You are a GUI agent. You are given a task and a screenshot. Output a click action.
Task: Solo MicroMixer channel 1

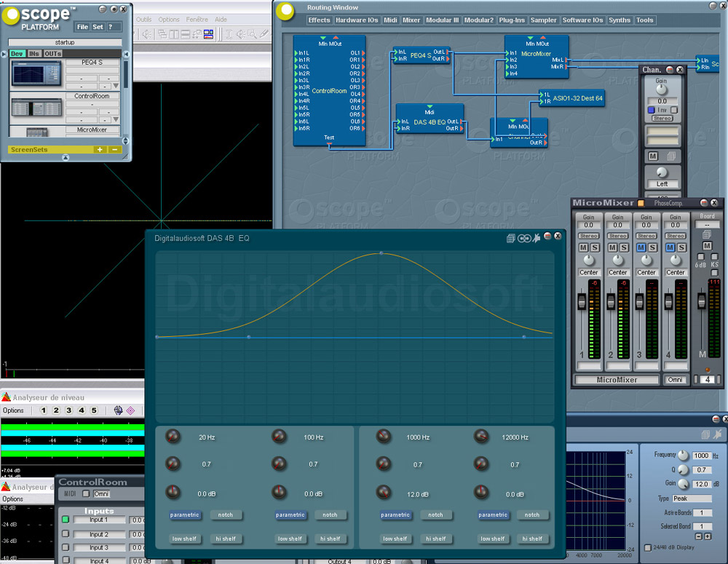coord(595,247)
